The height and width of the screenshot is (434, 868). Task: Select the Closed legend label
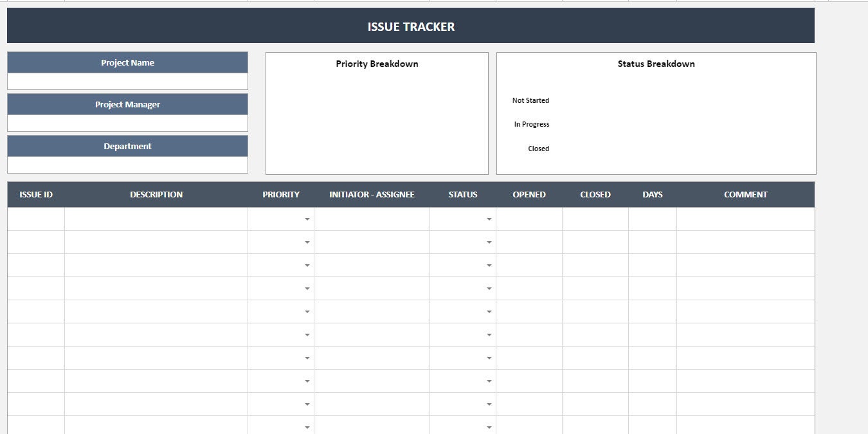pos(538,149)
